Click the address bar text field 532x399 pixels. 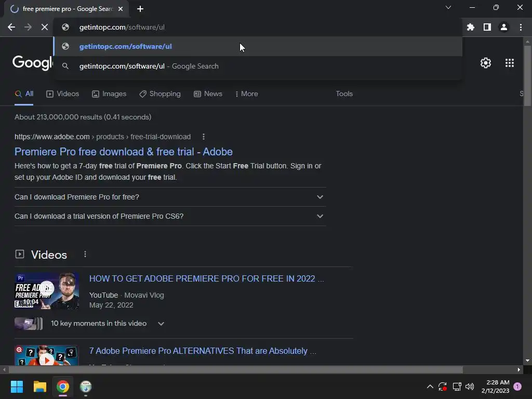tap(258, 27)
